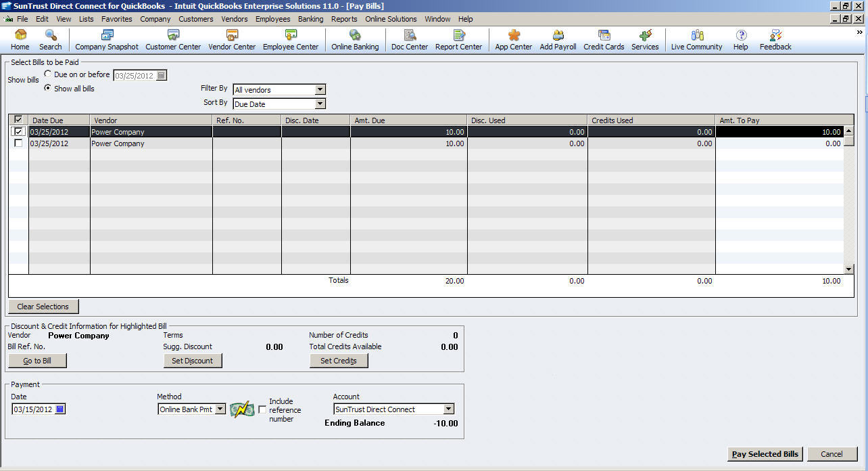Viewport: 868px width, 471px height.
Task: Click the Date Due column header
Action: (x=59, y=120)
